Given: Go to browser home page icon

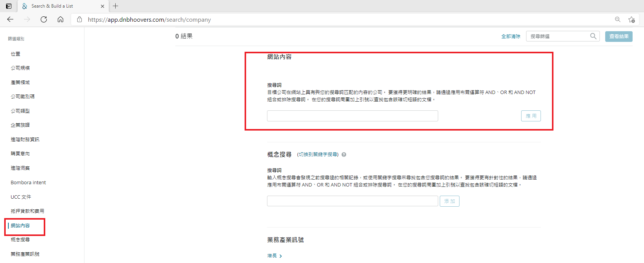Looking at the screenshot, I should (60, 19).
